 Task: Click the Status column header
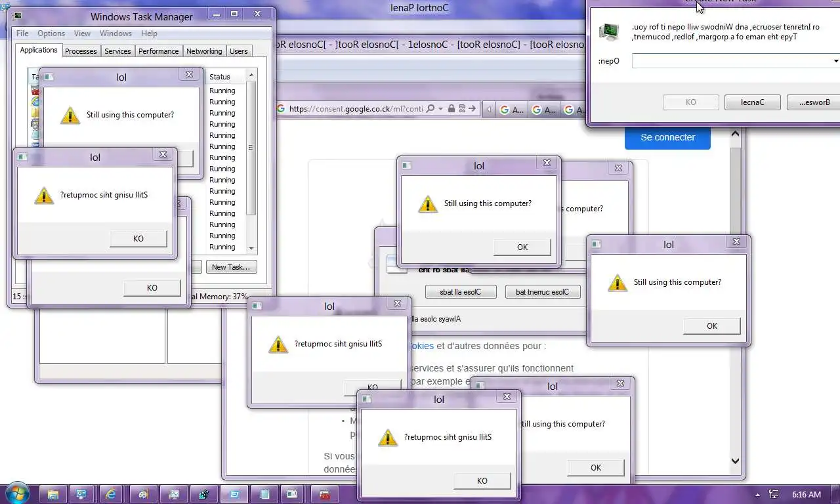point(225,77)
